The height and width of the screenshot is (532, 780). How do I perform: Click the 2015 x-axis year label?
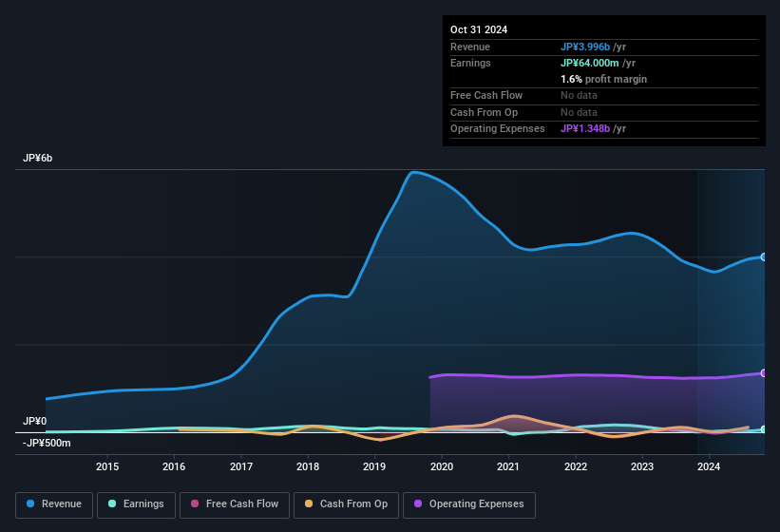coord(107,466)
